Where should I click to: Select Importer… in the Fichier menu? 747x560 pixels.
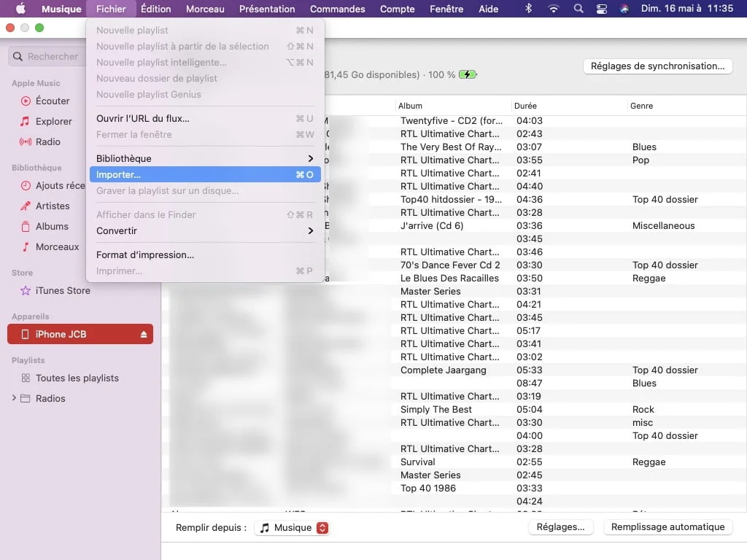coord(205,175)
